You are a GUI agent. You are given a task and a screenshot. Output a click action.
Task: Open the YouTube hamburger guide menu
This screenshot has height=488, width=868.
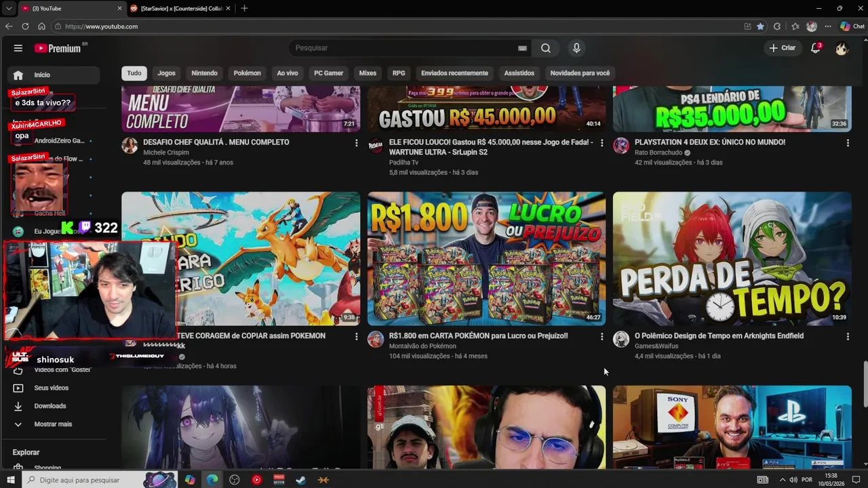tap(18, 48)
